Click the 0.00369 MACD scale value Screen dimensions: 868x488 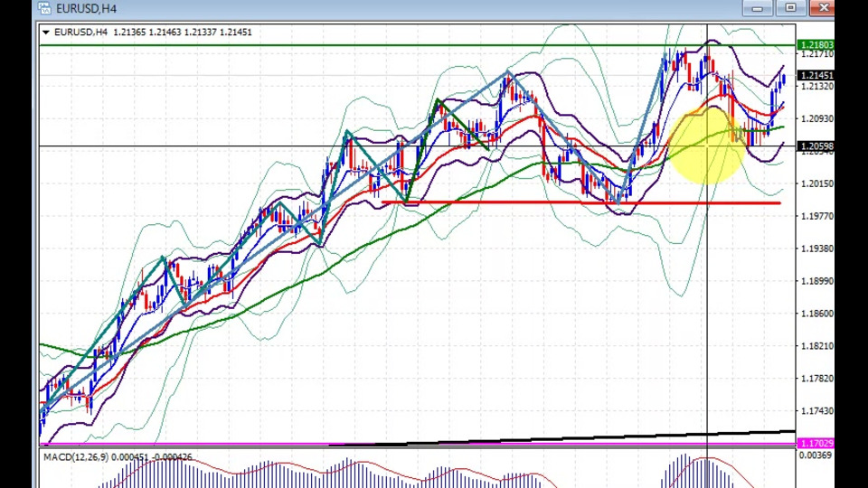click(816, 455)
